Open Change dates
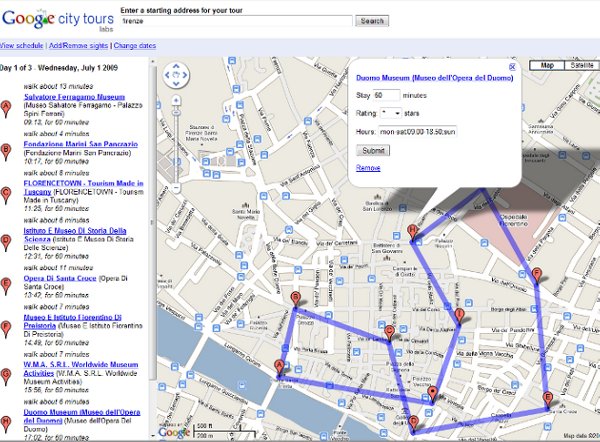 (135, 46)
